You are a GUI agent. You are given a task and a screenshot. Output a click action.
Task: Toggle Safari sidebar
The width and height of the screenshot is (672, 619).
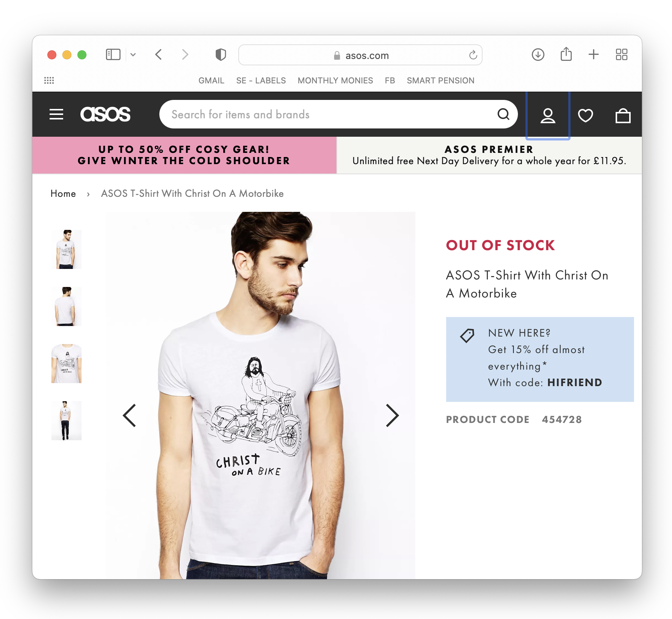113,55
